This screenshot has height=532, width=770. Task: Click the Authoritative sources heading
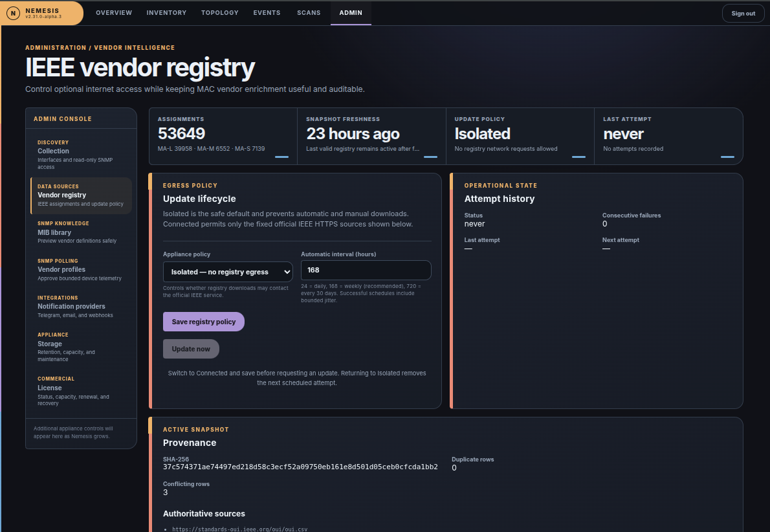pos(204,514)
